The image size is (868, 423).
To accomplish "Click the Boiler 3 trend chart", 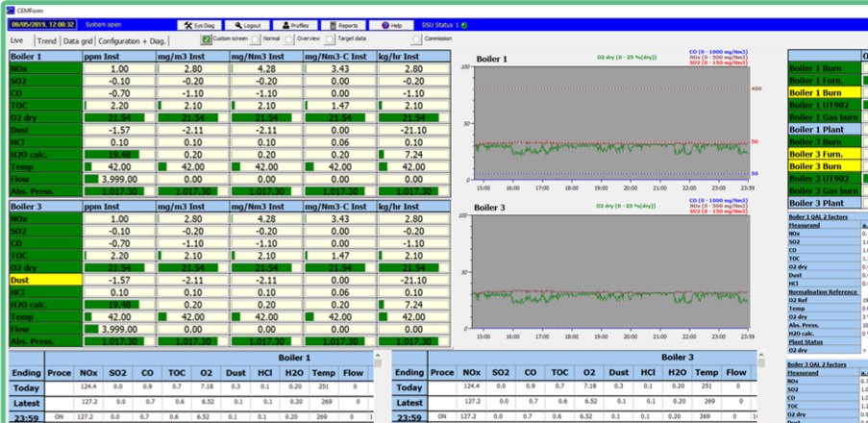I will pos(610,271).
